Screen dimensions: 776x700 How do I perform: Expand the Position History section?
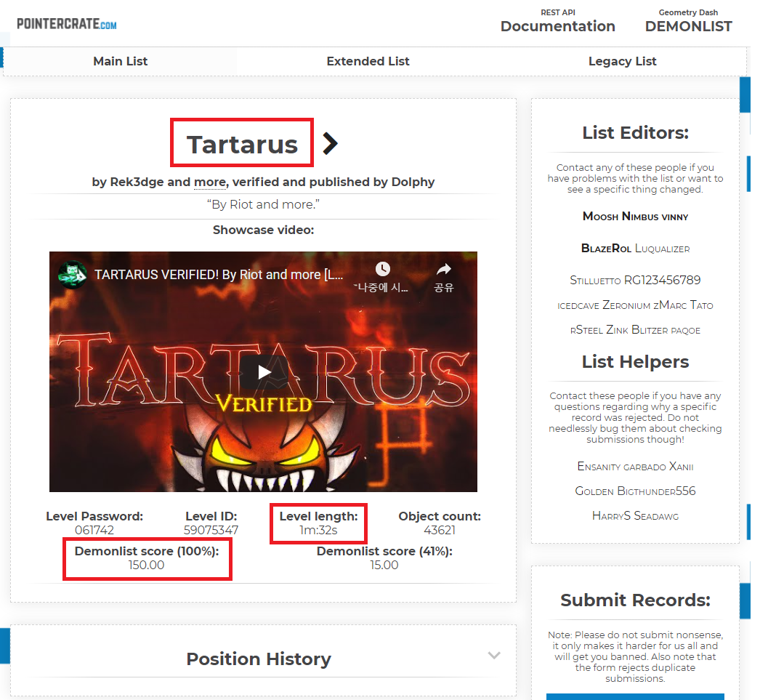(493, 655)
